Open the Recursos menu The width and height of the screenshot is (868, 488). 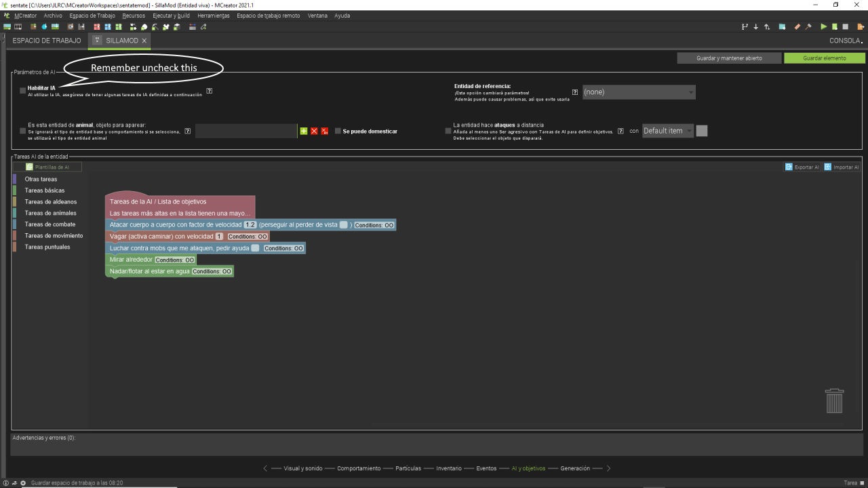[x=134, y=15]
